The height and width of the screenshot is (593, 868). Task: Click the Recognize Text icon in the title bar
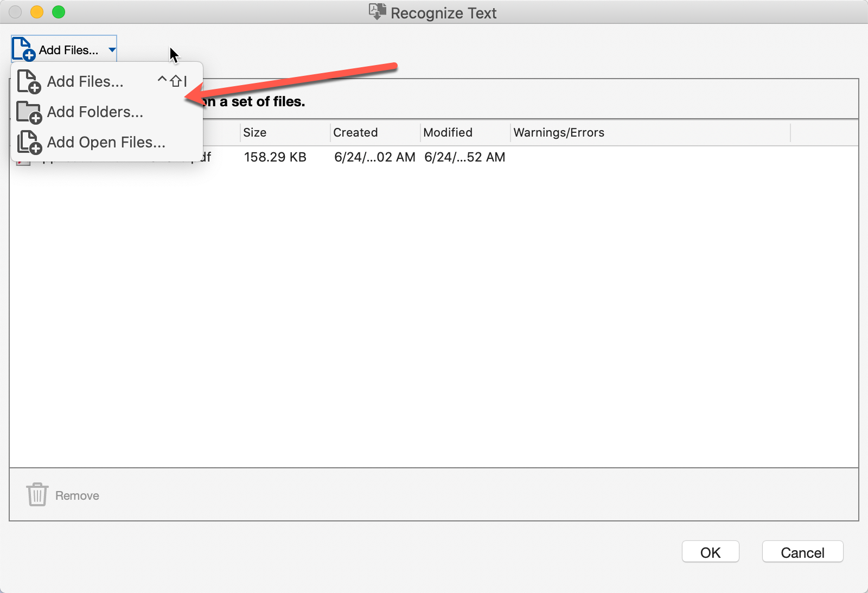point(376,12)
